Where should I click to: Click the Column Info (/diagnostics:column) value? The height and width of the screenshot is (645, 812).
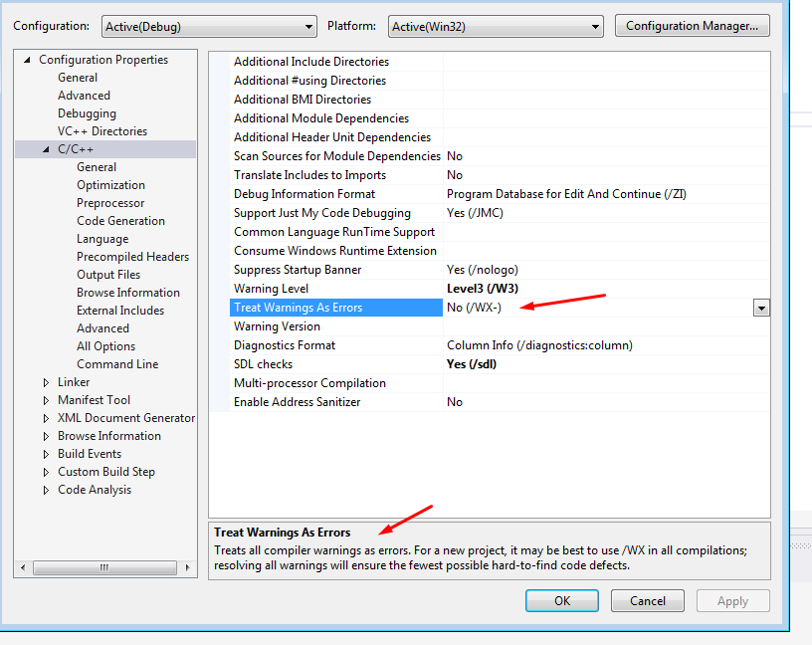[539, 345]
